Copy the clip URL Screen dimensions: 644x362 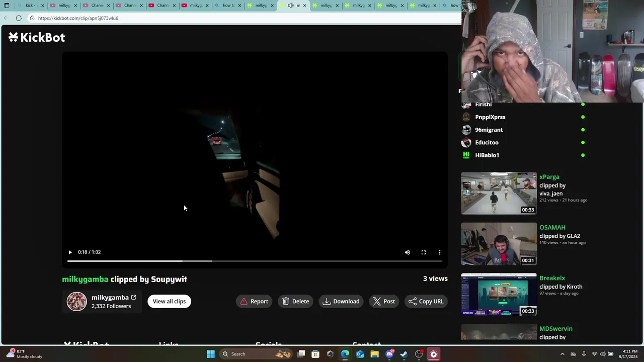tap(426, 301)
